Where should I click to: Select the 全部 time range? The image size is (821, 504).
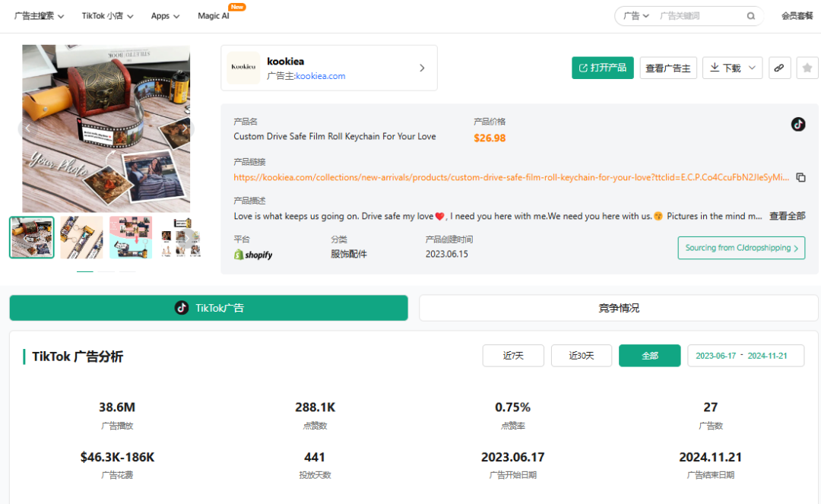pos(650,355)
